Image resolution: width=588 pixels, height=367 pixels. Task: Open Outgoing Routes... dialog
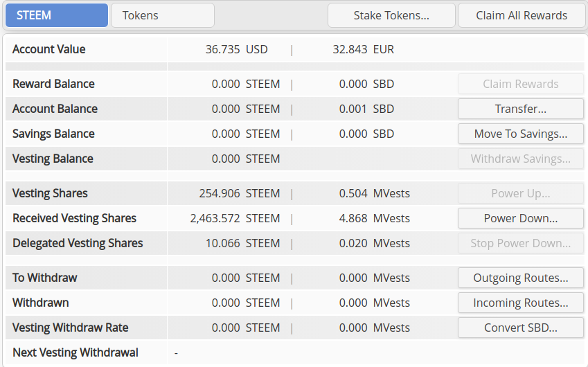tap(521, 278)
